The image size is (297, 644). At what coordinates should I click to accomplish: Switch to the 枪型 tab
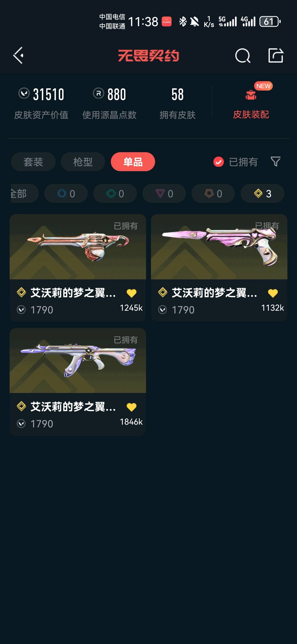83,162
